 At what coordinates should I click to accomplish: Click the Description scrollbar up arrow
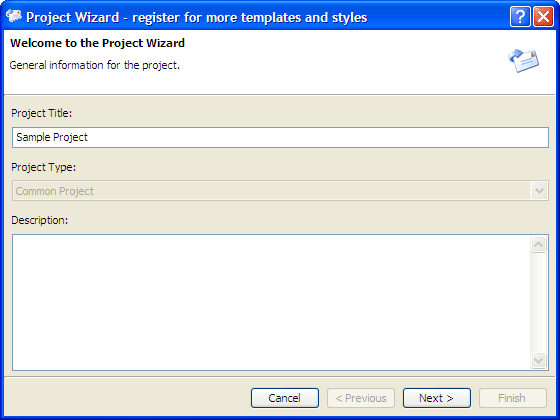tap(539, 244)
